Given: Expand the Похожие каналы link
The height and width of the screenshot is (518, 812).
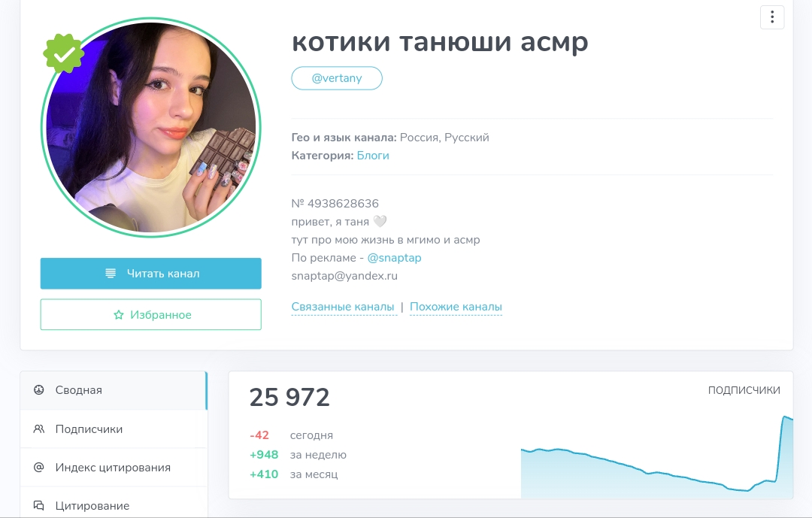Looking at the screenshot, I should click(x=456, y=307).
